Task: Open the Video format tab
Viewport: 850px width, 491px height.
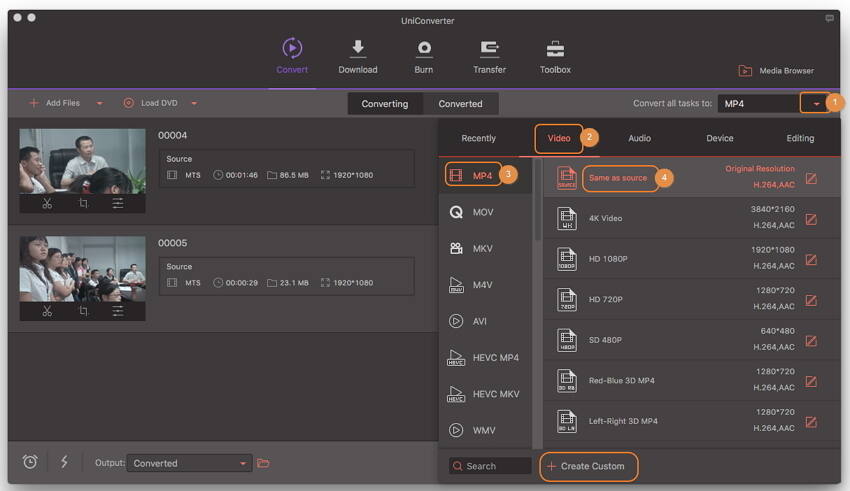Action: click(x=558, y=138)
